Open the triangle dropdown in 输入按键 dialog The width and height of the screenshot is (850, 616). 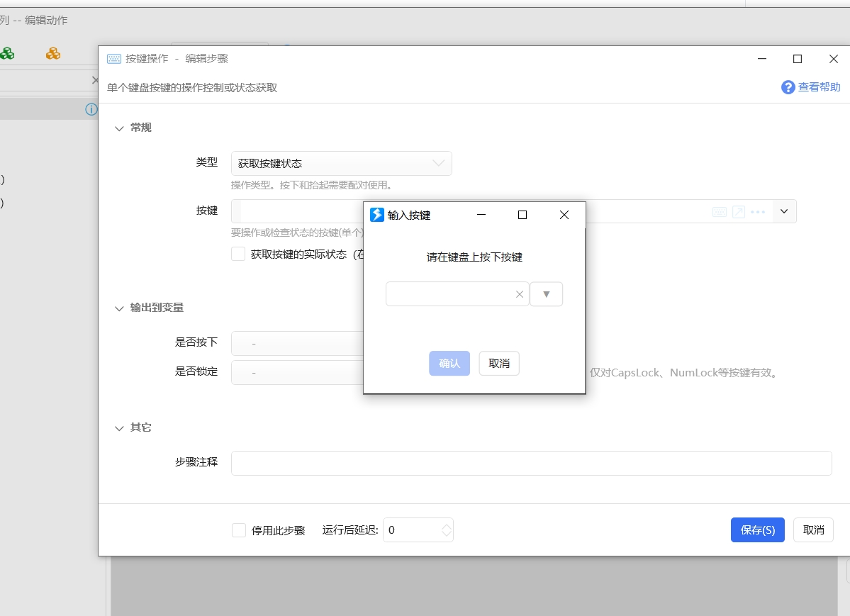point(547,294)
